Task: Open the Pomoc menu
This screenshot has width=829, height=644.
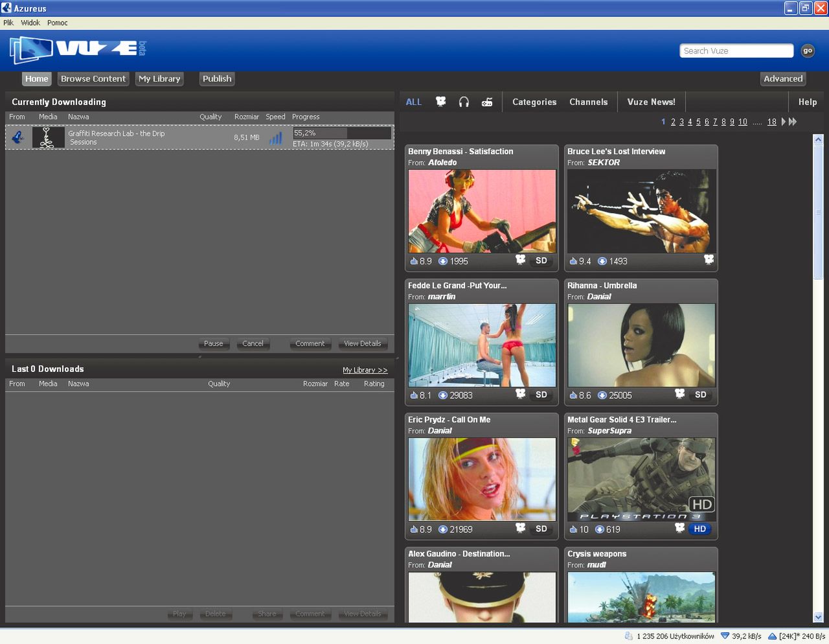Action: coord(58,23)
